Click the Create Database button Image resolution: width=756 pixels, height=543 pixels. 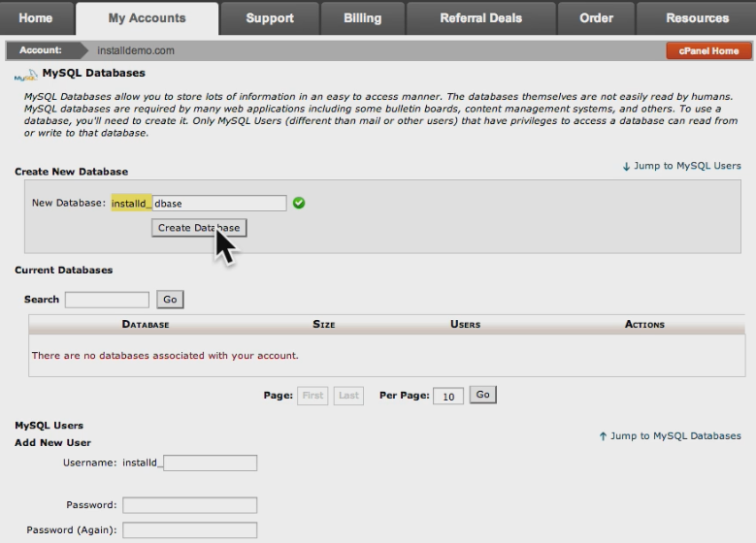199,228
